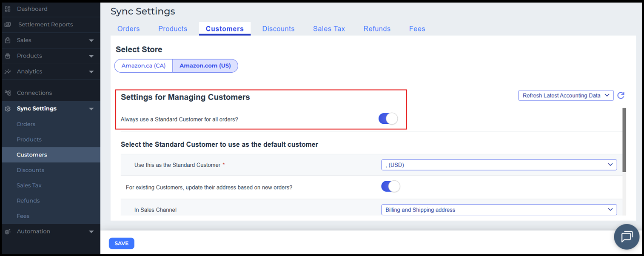Open the Standard Customer dropdown
The width and height of the screenshot is (644, 256).
click(x=499, y=165)
